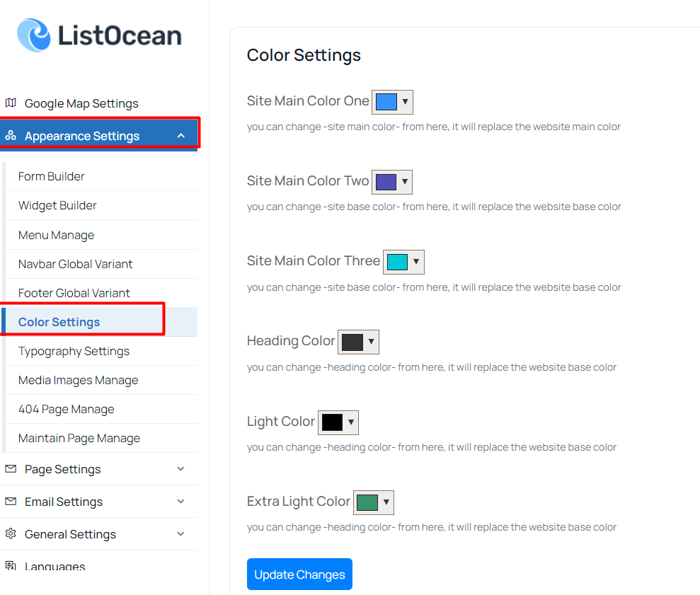Click the Update Changes button
The height and width of the screenshot is (595, 700).
click(x=299, y=574)
